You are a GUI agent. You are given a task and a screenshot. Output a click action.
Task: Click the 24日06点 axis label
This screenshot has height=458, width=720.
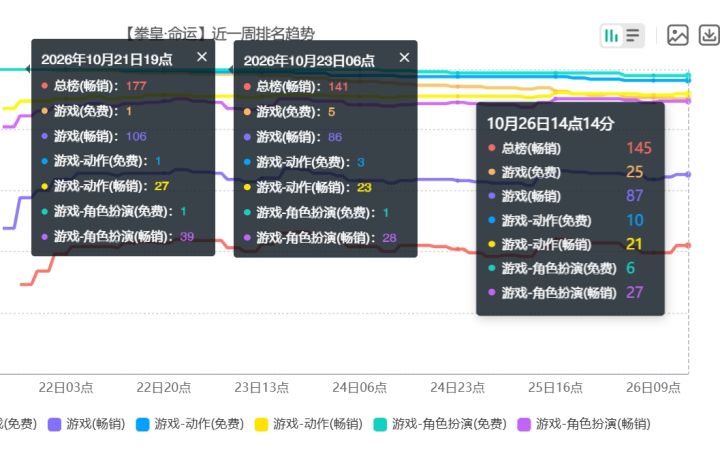tap(360, 388)
